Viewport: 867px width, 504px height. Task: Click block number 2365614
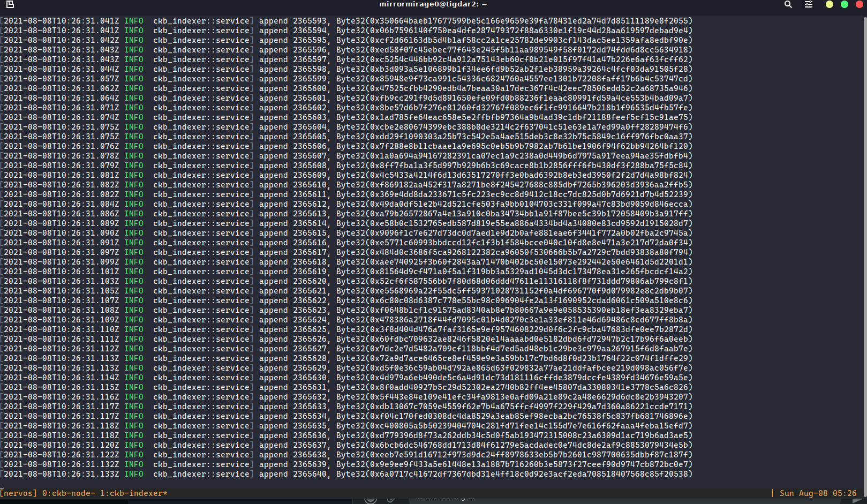coord(310,223)
